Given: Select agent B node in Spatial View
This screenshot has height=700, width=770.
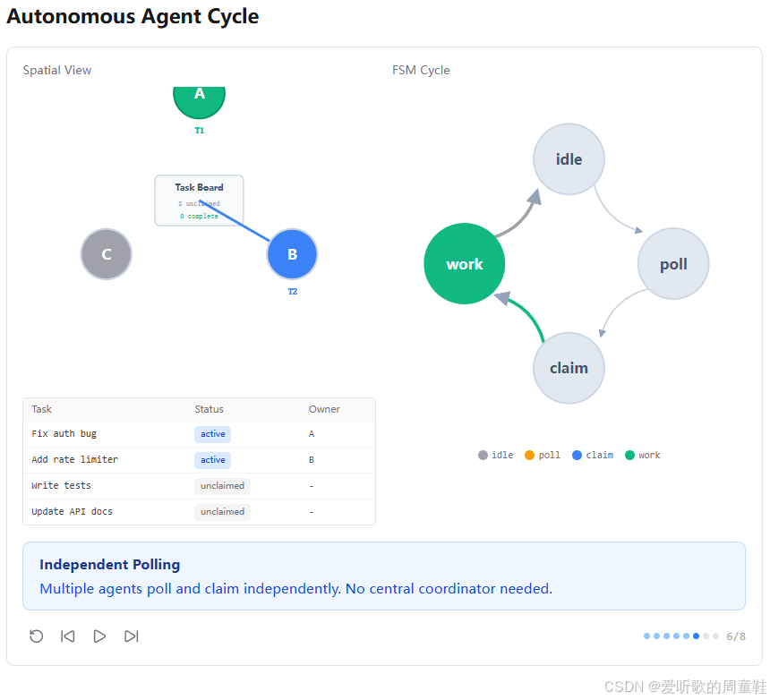Looking at the screenshot, I should point(292,254).
